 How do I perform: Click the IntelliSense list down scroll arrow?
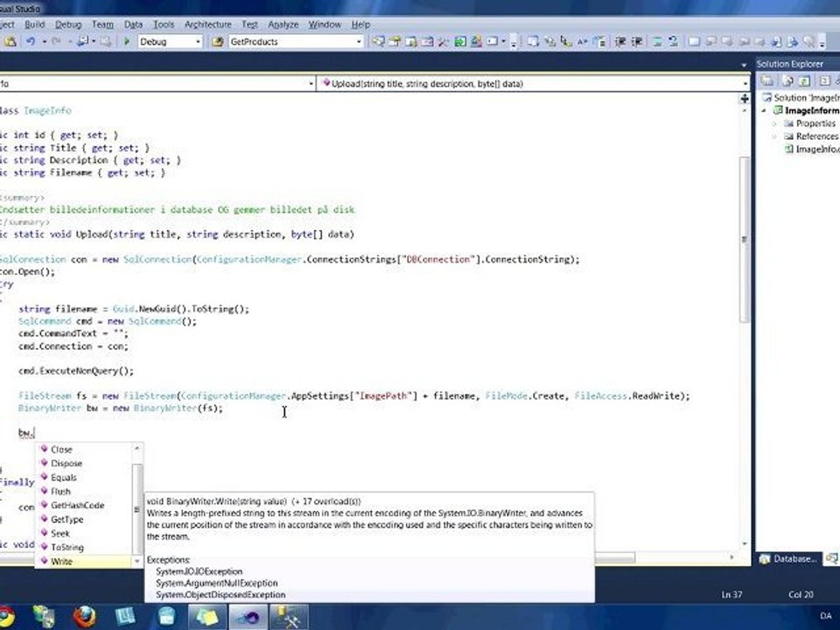[137, 562]
